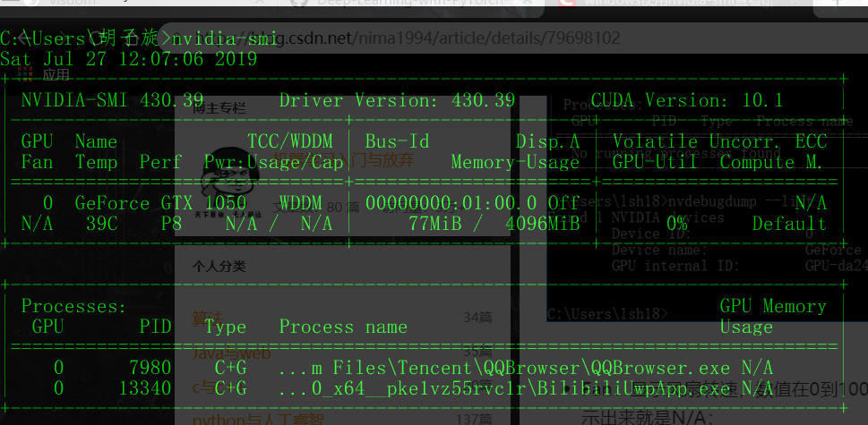Click the TCC/WDDM column header
The width and height of the screenshot is (868, 425).
point(290,141)
